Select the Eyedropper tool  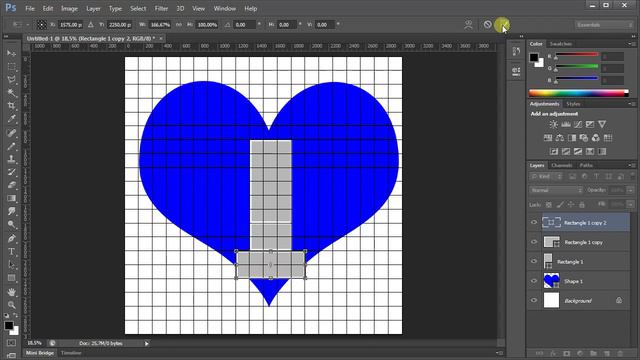11,119
